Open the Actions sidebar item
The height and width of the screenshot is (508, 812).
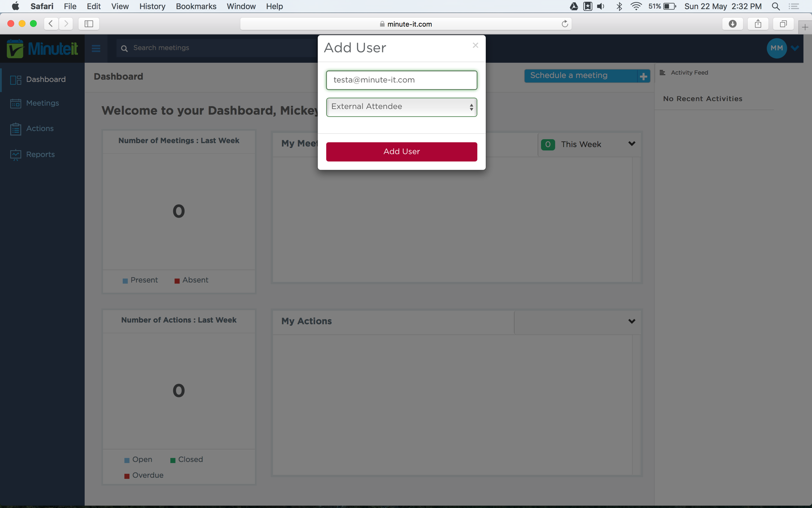coord(42,129)
